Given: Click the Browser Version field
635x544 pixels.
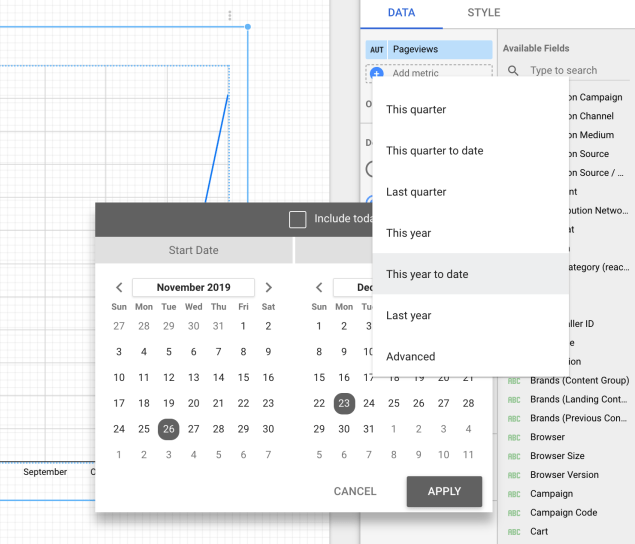Looking at the screenshot, I should (564, 475).
